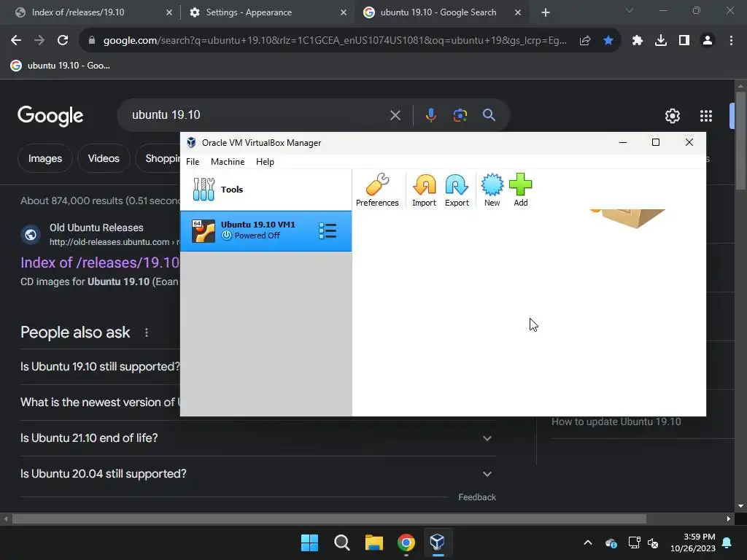The height and width of the screenshot is (560, 747).
Task: Open Windows taskbar search
Action: tap(341, 542)
